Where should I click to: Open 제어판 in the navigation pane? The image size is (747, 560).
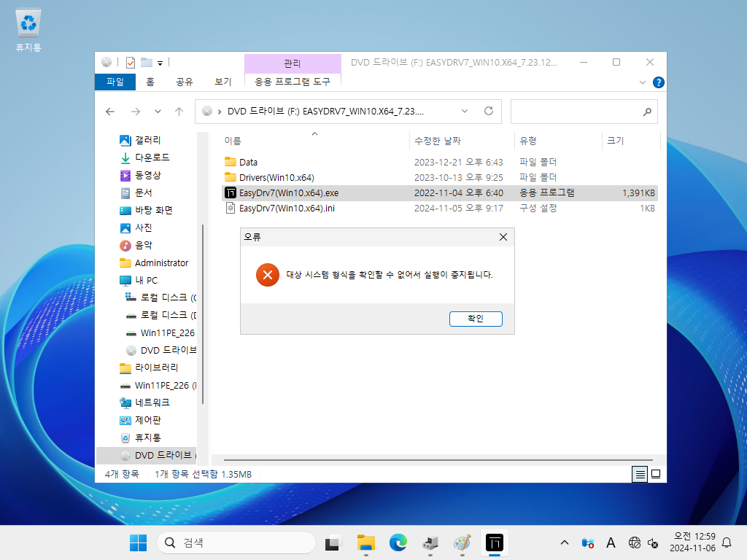pos(141,420)
